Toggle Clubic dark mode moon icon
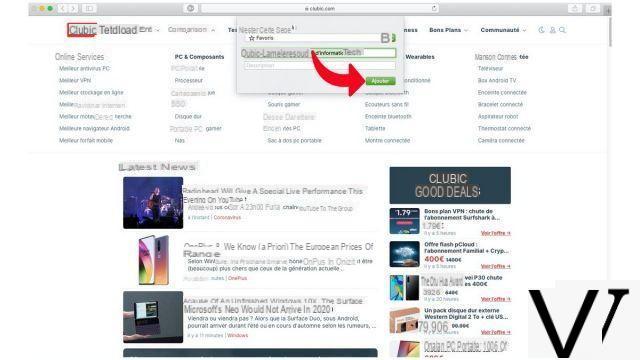Image resolution: width=640 pixels, height=360 pixels. [x=541, y=30]
